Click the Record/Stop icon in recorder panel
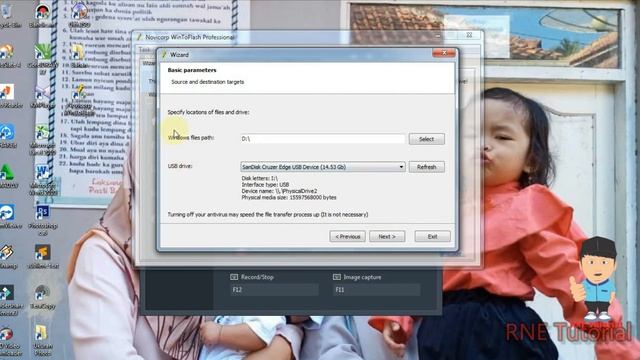The image size is (640, 360). pyautogui.click(x=234, y=277)
